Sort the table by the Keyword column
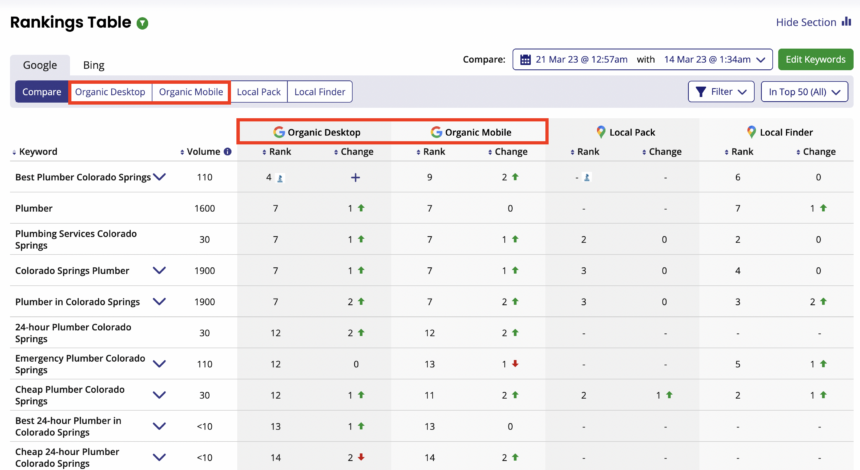The image size is (860, 470). point(36,152)
